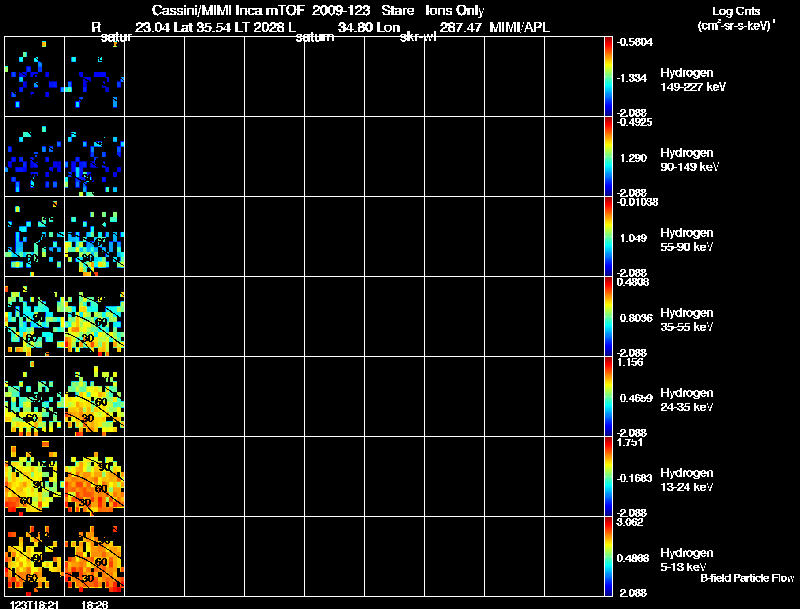
Task: Click the '1.751' color scale value
Action: coord(630,442)
